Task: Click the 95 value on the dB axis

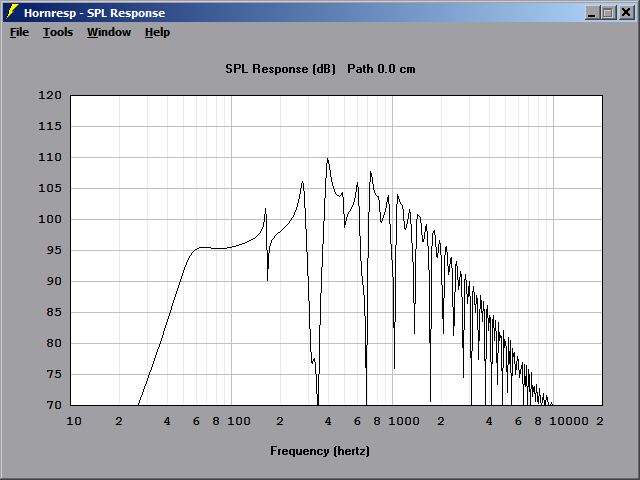Action: click(54, 250)
